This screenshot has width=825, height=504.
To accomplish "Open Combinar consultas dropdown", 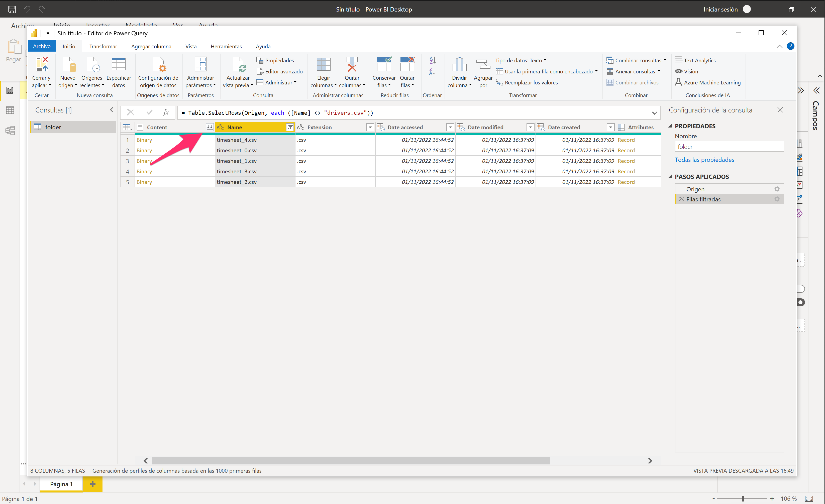I will 637,60.
